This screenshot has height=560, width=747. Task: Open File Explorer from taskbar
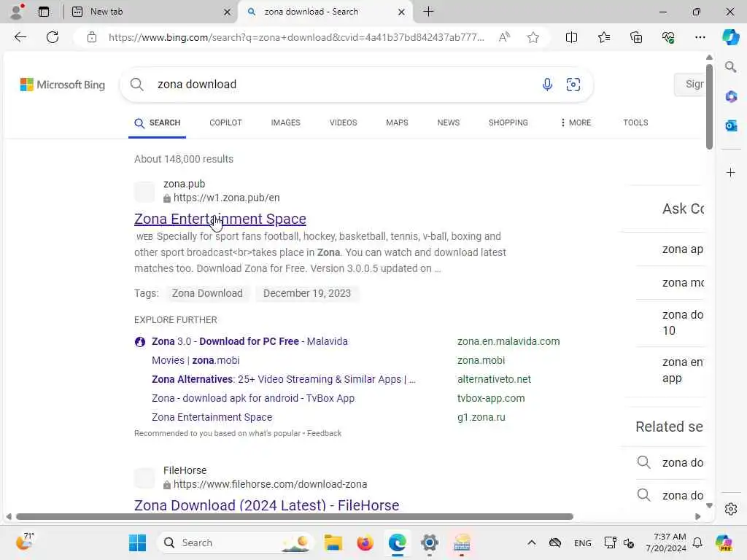(x=333, y=542)
